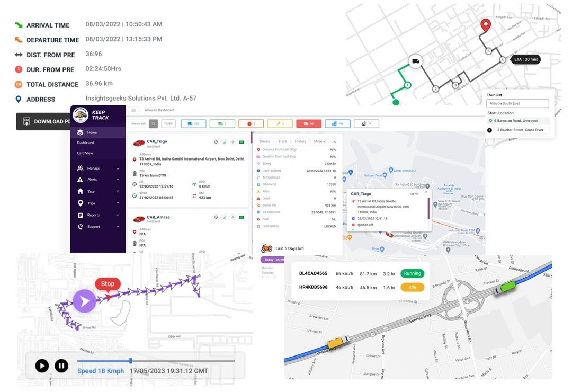The width and height of the screenshot is (572, 392).
Task: Toggle the battery status indicator on CAR_Tiago card
Action: pyautogui.click(x=242, y=142)
